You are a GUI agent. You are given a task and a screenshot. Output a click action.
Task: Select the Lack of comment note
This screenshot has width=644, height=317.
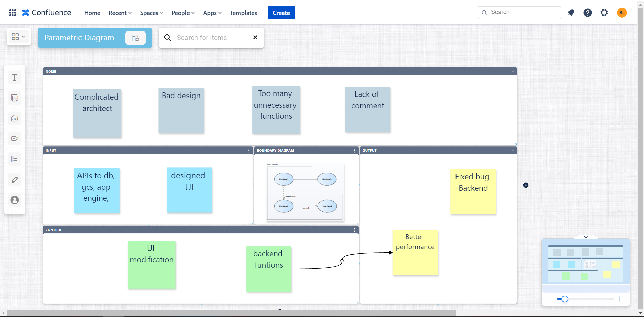click(368, 110)
